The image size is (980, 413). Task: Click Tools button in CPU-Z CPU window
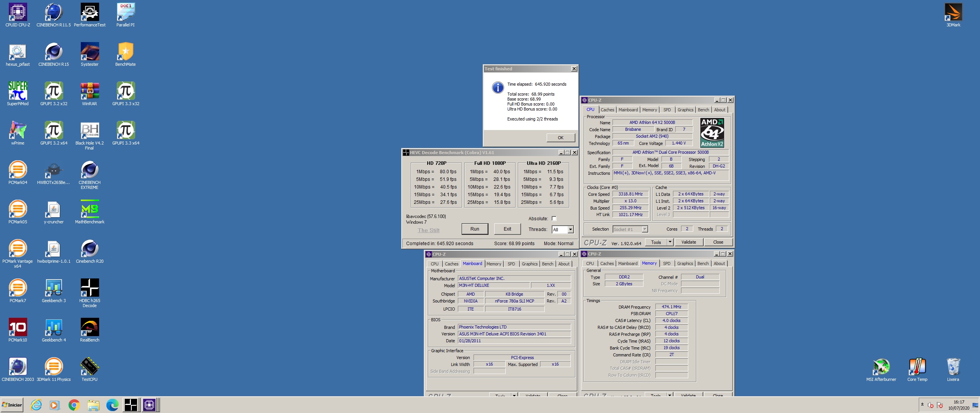[x=656, y=242]
